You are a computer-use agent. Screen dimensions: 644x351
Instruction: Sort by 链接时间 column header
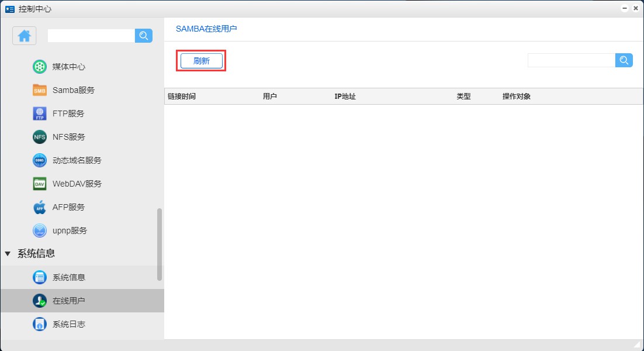point(182,97)
